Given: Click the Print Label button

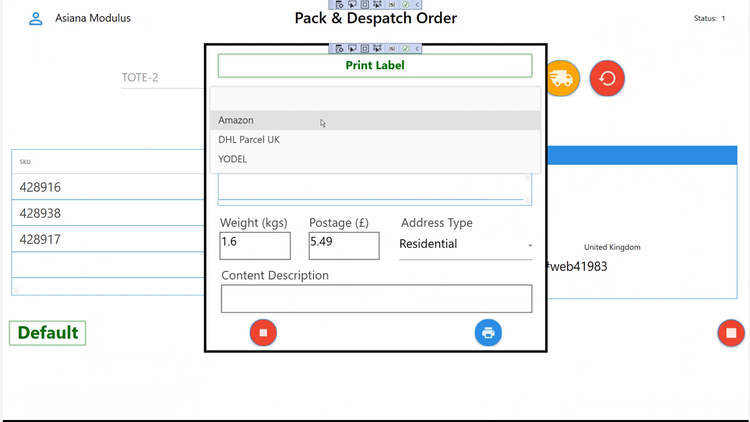Looking at the screenshot, I should (375, 66).
